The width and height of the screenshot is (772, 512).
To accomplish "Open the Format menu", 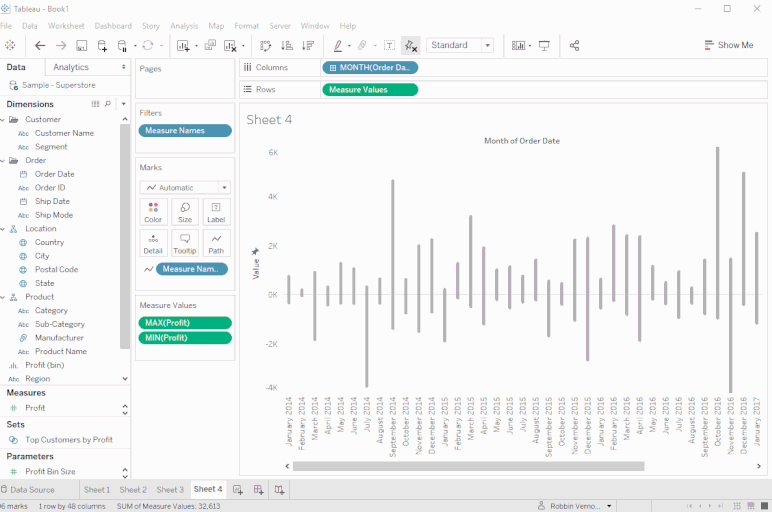I will (x=247, y=26).
